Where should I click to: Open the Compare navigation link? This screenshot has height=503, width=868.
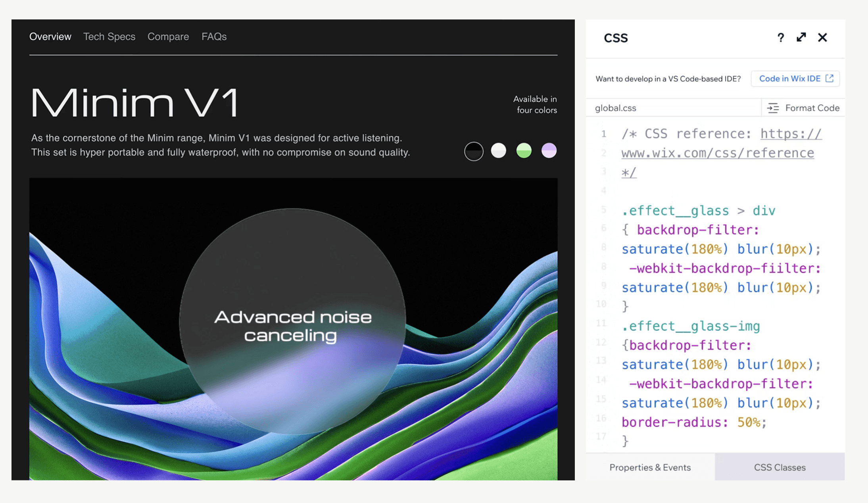click(x=168, y=36)
